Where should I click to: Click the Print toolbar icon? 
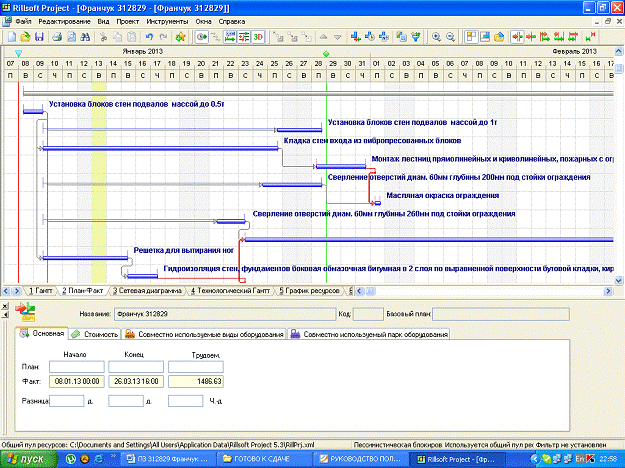pos(58,36)
